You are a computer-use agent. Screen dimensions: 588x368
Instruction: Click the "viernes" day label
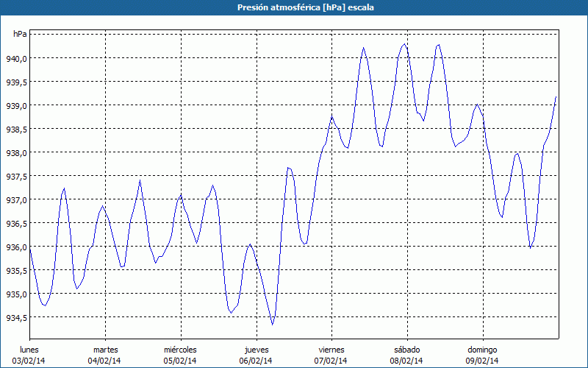click(x=331, y=349)
